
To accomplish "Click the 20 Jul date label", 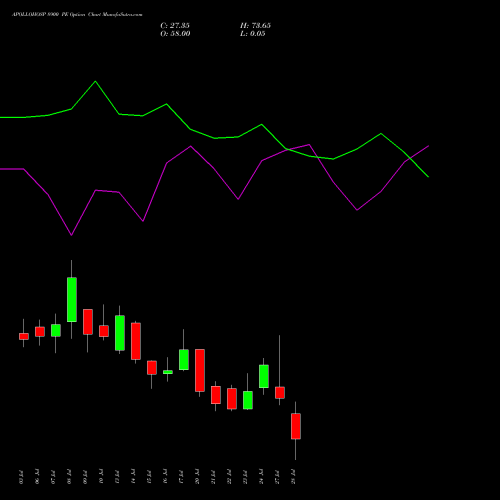I will point(197,477).
